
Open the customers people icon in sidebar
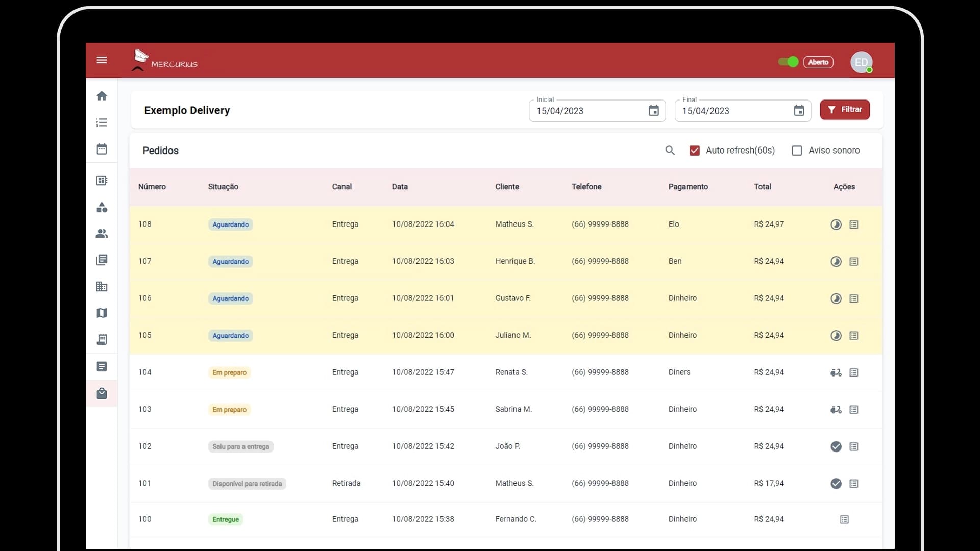point(102,234)
